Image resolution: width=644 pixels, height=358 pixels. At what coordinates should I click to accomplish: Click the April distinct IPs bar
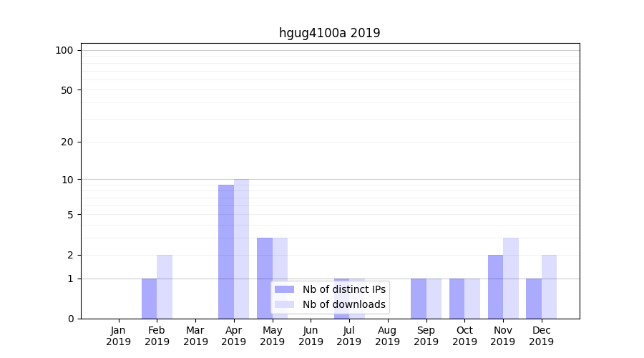pos(226,251)
